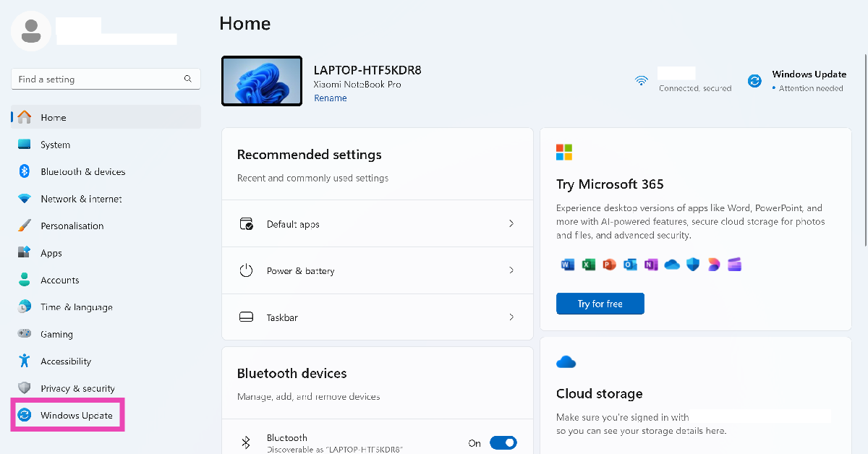Open Accounts from the sidebar
This screenshot has height=454, width=868.
point(59,280)
